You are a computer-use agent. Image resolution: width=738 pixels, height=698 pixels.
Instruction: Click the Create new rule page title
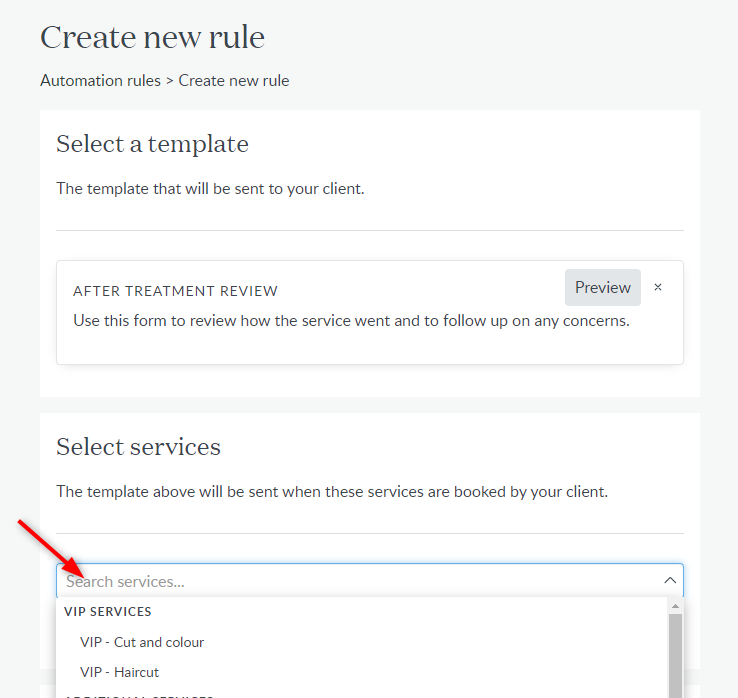(x=152, y=37)
